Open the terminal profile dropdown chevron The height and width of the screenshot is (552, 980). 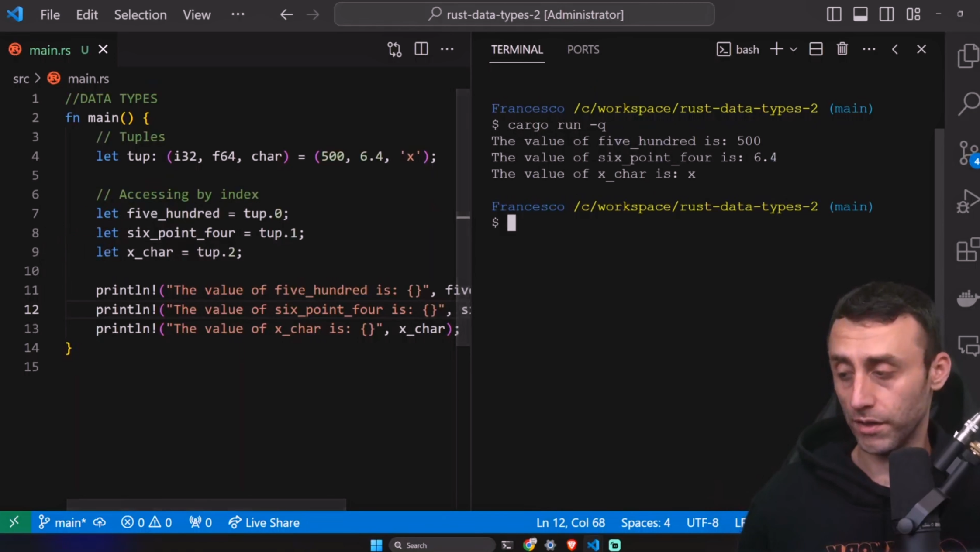[x=793, y=49]
